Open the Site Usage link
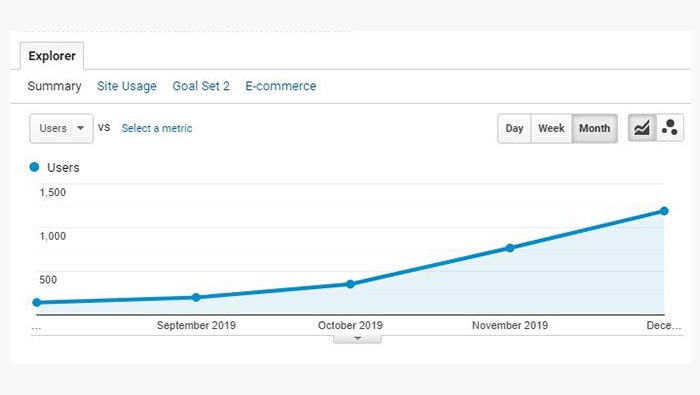Screen dimensions: 700x395 (127, 86)
